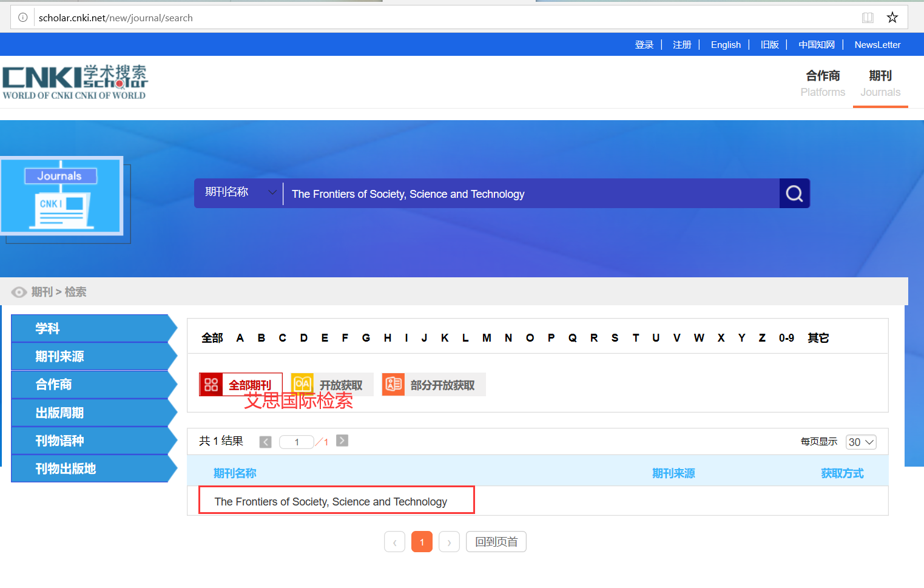This screenshot has width=924, height=588.
Task: Click 期刊名称 column header
Action: (235, 473)
